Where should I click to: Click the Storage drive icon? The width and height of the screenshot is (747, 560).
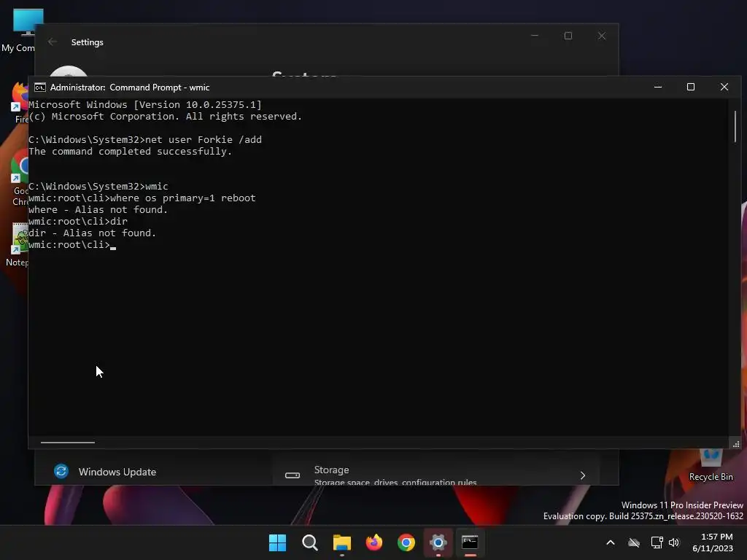[x=292, y=475]
